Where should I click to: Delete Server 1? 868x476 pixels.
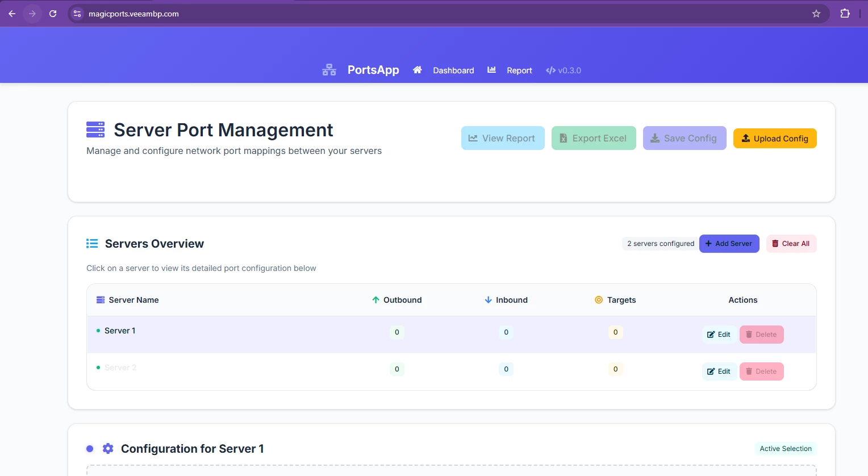tap(761, 335)
